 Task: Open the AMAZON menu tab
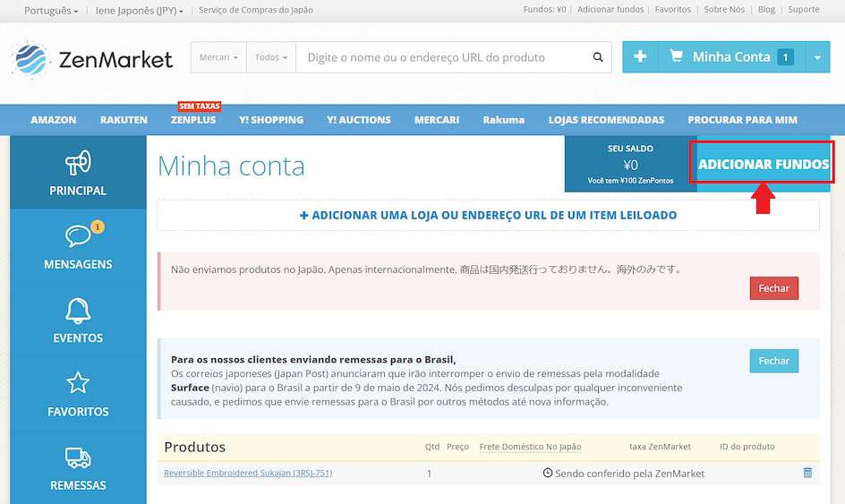[x=54, y=120]
